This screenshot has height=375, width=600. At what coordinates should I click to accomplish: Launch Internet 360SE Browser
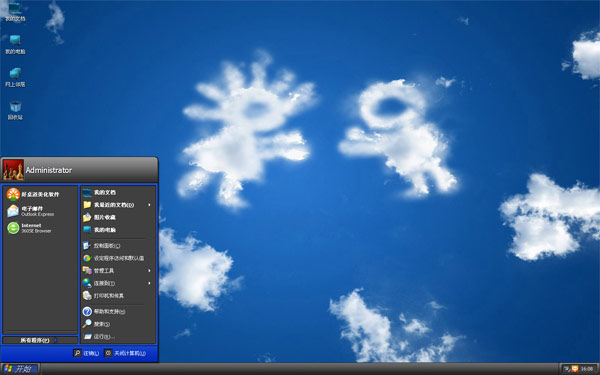40,228
